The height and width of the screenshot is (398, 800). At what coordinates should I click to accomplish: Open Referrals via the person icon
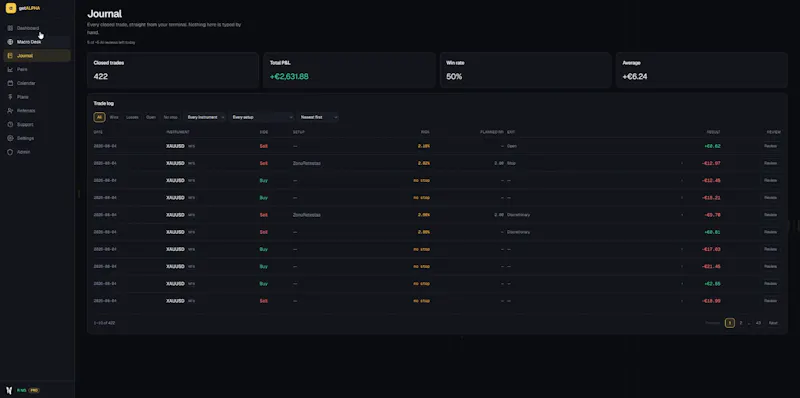(x=10, y=111)
